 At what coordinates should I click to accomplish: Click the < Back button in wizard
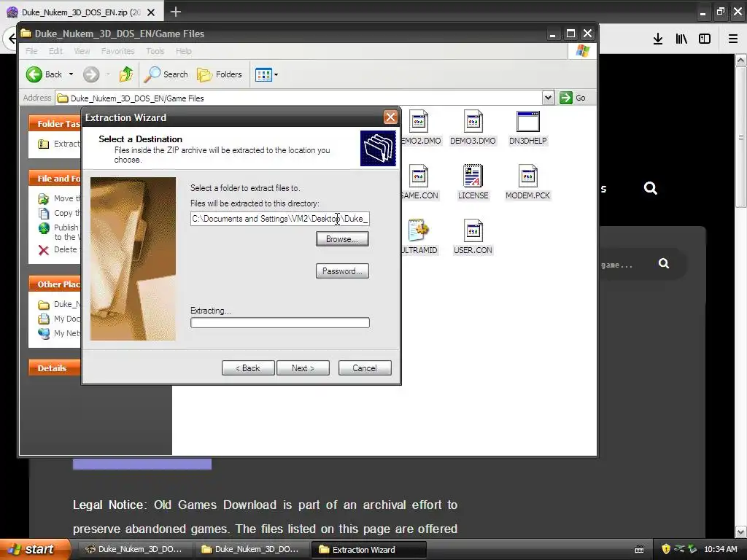point(248,368)
